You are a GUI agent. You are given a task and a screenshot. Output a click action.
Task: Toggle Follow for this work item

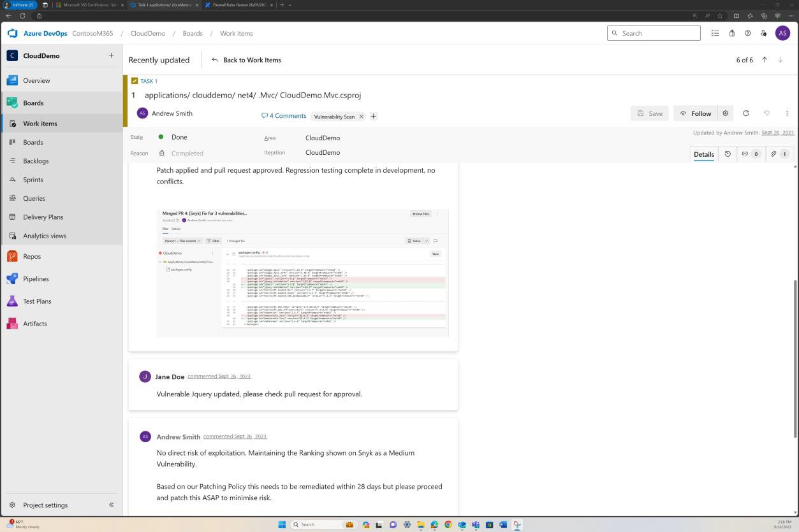[696, 113]
